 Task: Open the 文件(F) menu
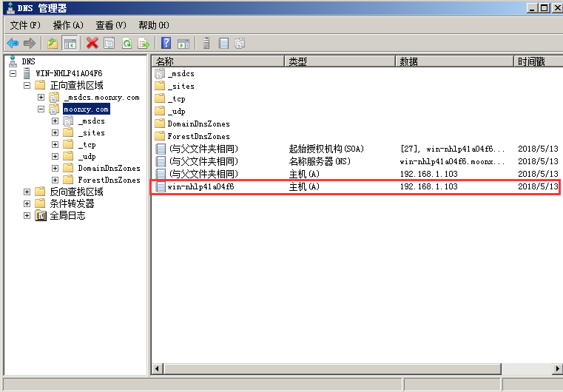[25, 25]
